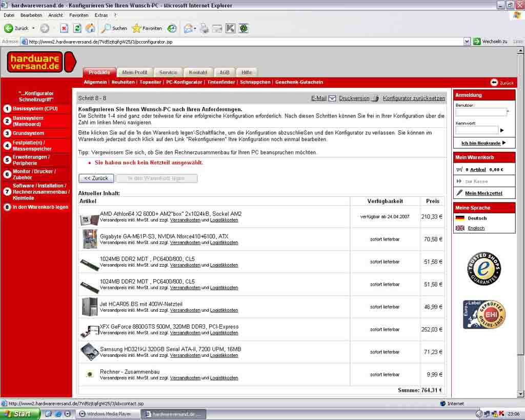The width and height of the screenshot is (525, 420).
Task: Click the IE Back arrow icon
Action: 8,29
